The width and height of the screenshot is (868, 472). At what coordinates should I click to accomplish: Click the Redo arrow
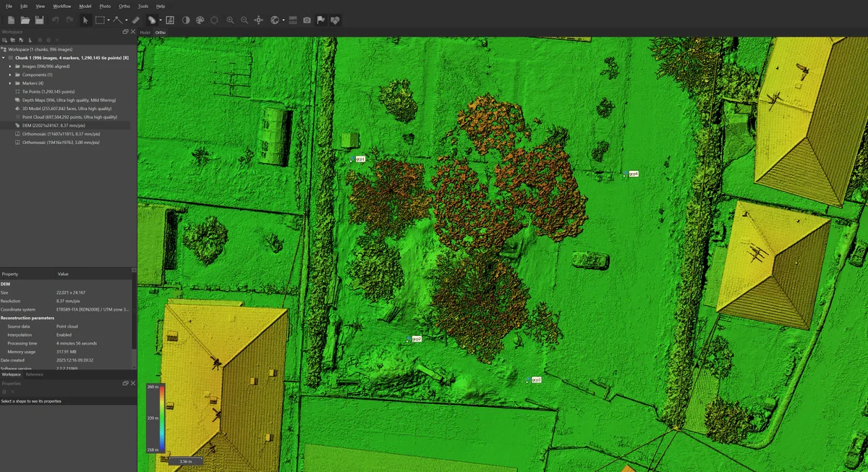[69, 20]
